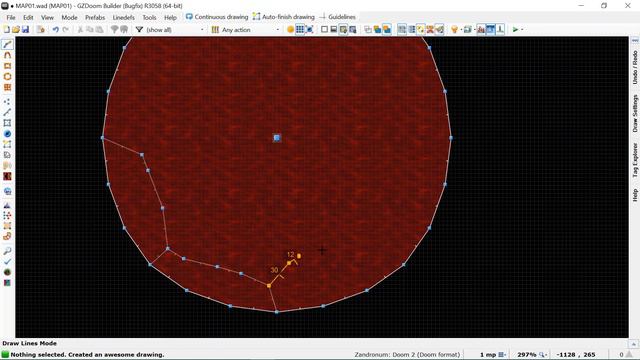Open the Help side panel tab
Screen dimensions: 640x360
[635, 195]
